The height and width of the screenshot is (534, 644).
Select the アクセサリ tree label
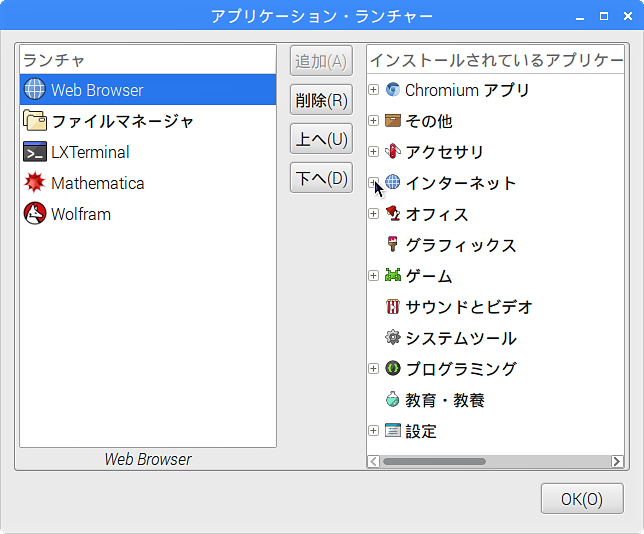pos(444,152)
